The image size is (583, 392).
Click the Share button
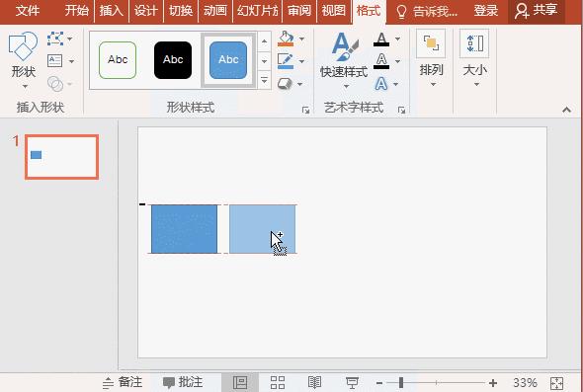pyautogui.click(x=537, y=11)
